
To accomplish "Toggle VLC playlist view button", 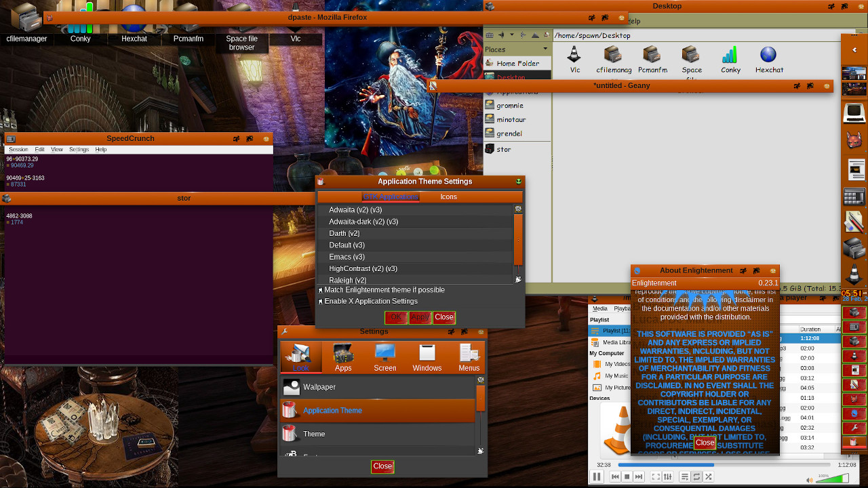I will point(685,477).
